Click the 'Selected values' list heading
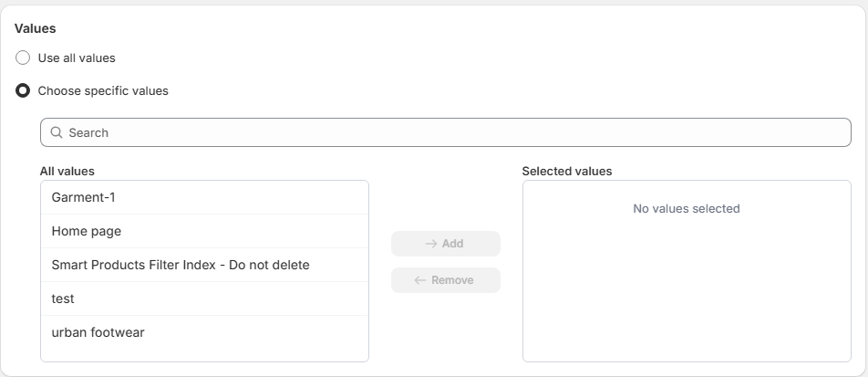 566,171
